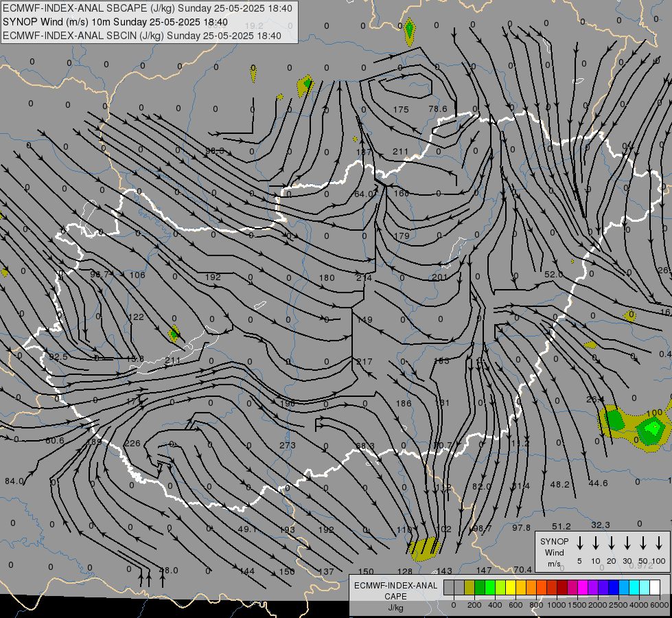Viewport: 672px width, 618px height.
Task: Click the 1000 tick label on CAPE scale
Action: [556, 605]
